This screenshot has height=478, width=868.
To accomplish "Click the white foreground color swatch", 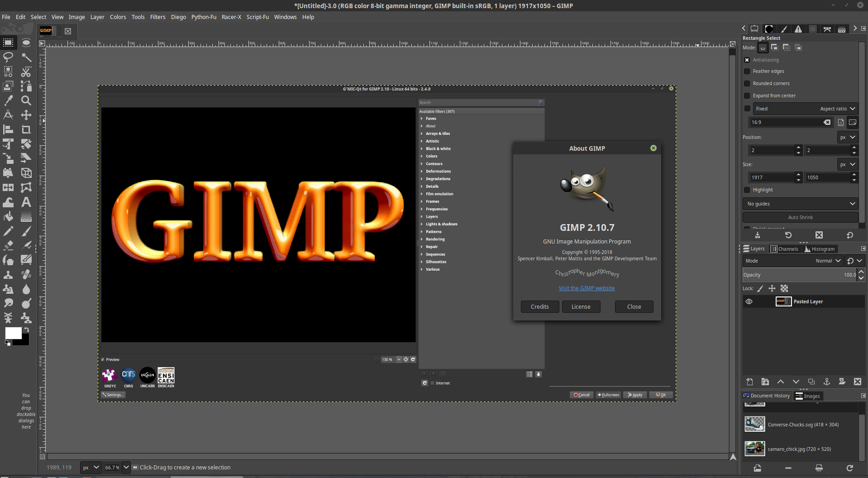I will [x=13, y=333].
